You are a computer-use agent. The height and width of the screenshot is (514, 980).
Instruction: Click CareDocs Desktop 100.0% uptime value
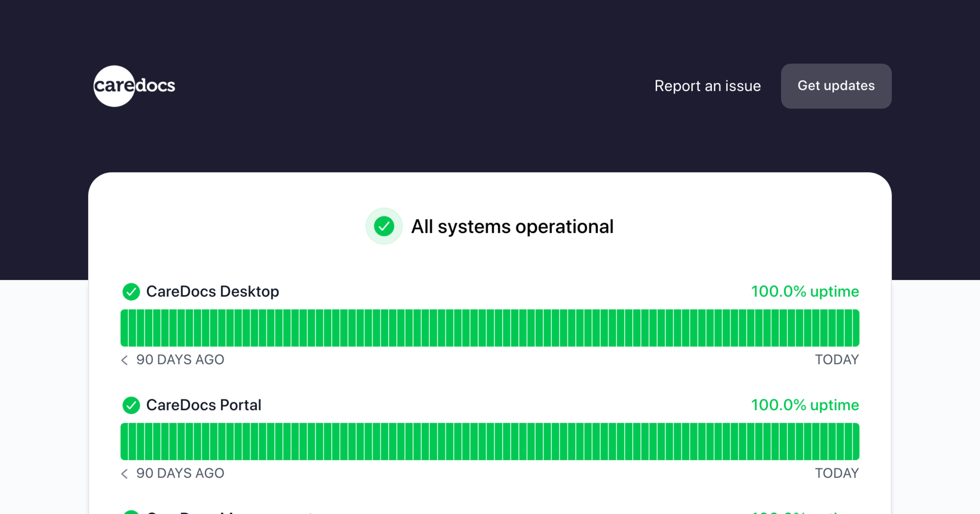(805, 292)
